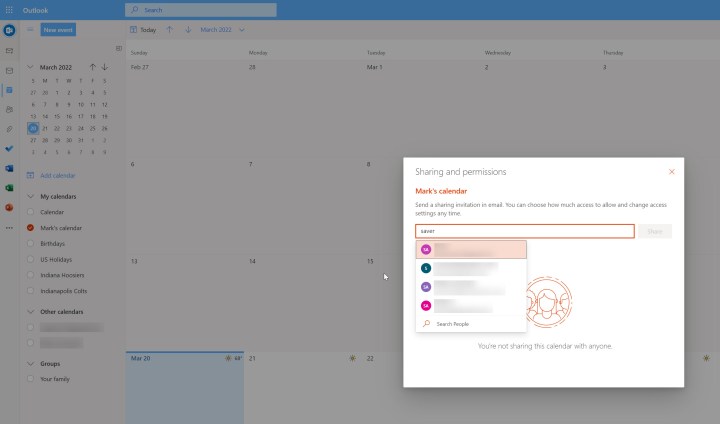Click the sharing email input field
The width and height of the screenshot is (720, 424).
(525, 231)
